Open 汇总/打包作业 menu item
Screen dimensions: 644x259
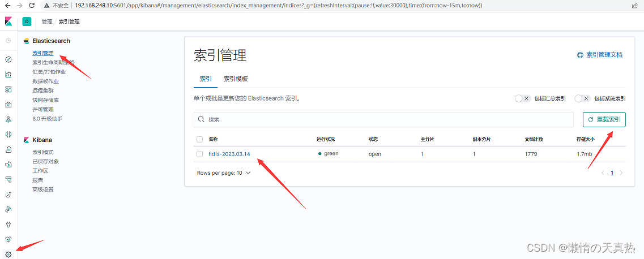[x=49, y=72]
